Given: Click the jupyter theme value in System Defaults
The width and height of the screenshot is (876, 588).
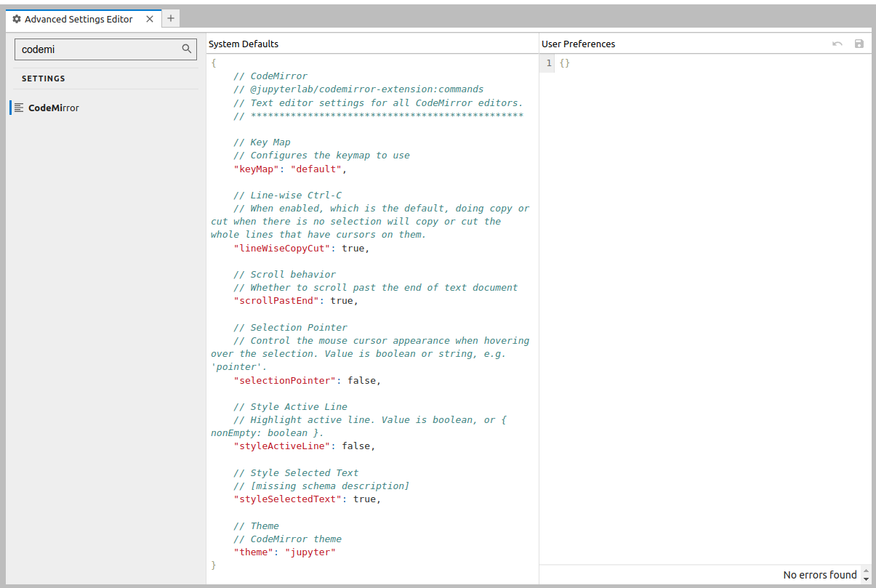Looking at the screenshot, I should coord(310,552).
